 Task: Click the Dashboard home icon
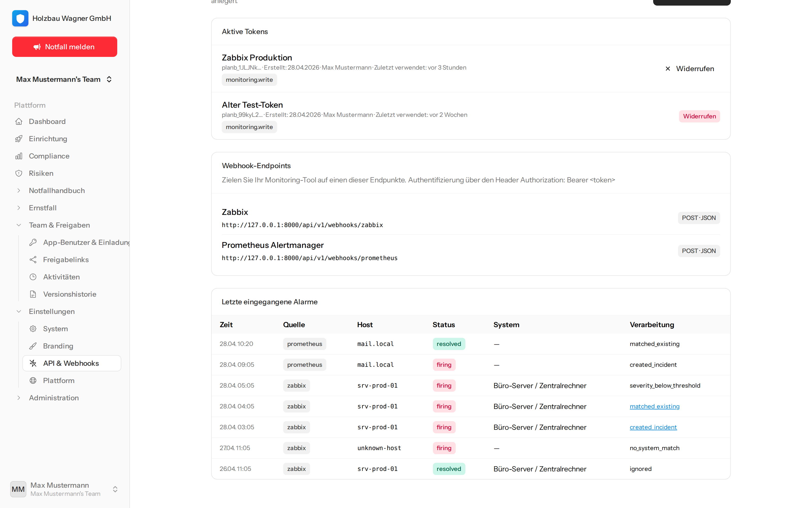[19, 121]
